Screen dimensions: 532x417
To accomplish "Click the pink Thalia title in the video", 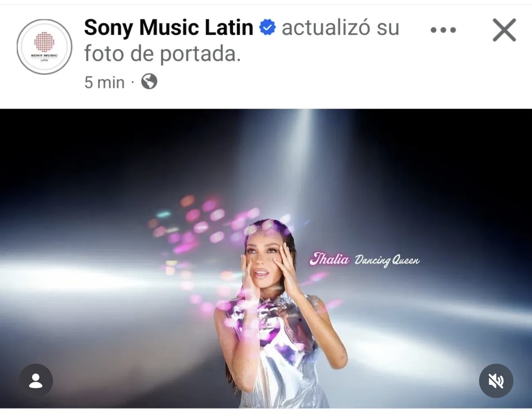I will point(330,259).
